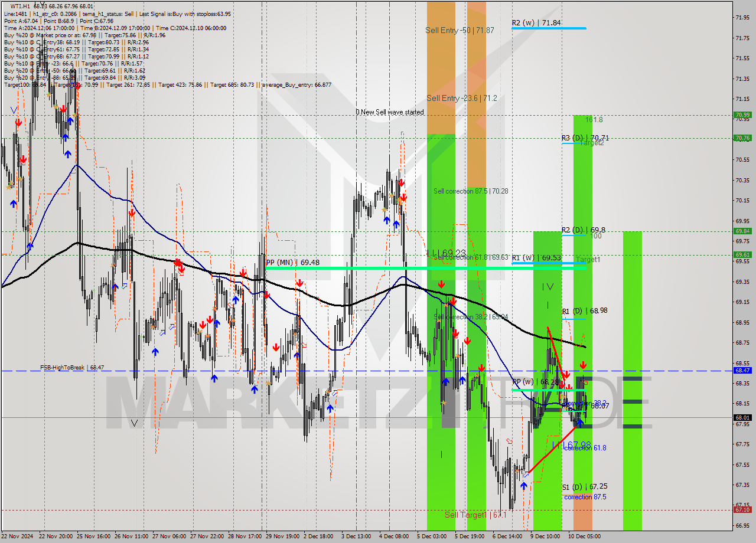Image resolution: width=756 pixels, height=543 pixels.
Task: Click the '29 Nov 19:00' time axis label
Action: pyautogui.click(x=284, y=537)
